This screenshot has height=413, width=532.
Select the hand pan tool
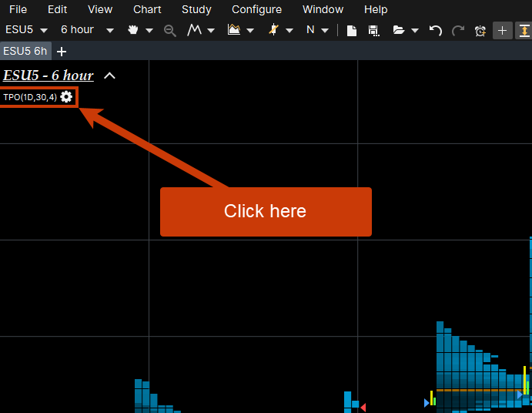click(x=133, y=30)
